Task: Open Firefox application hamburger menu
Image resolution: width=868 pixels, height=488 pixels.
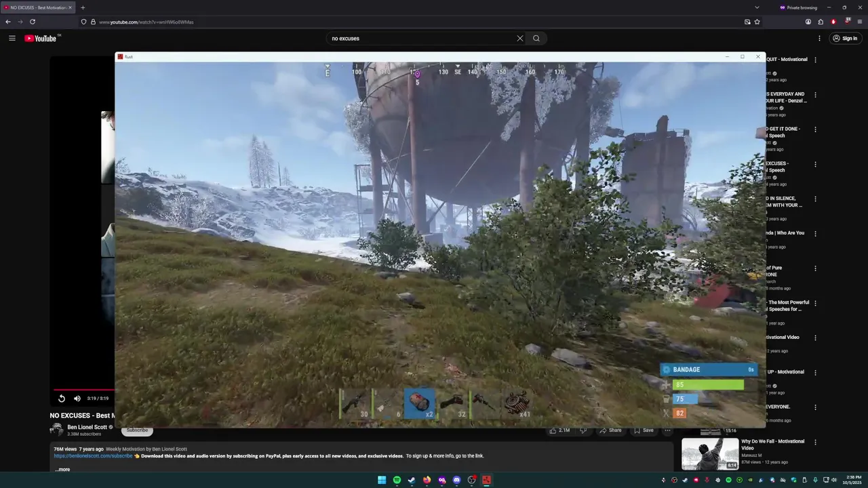Action: [860, 22]
